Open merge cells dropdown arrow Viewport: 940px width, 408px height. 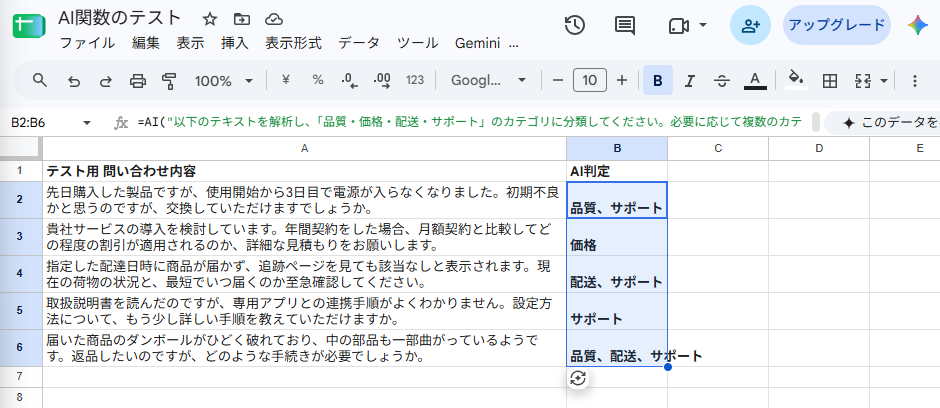coord(884,80)
